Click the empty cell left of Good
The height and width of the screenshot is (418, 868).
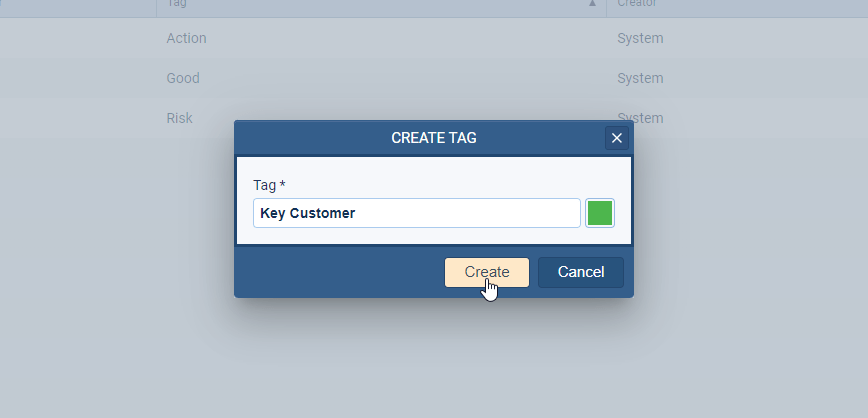point(78,78)
